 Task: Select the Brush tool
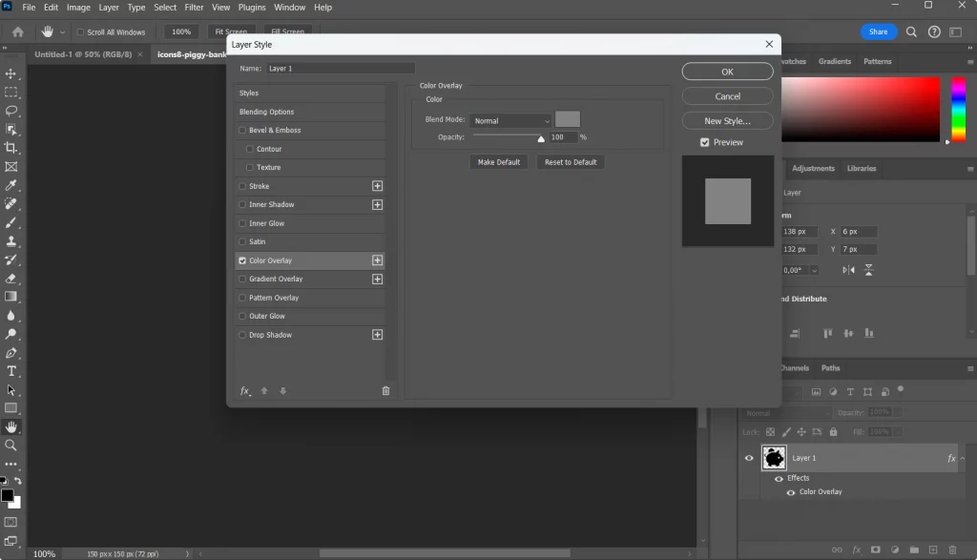pyautogui.click(x=11, y=222)
